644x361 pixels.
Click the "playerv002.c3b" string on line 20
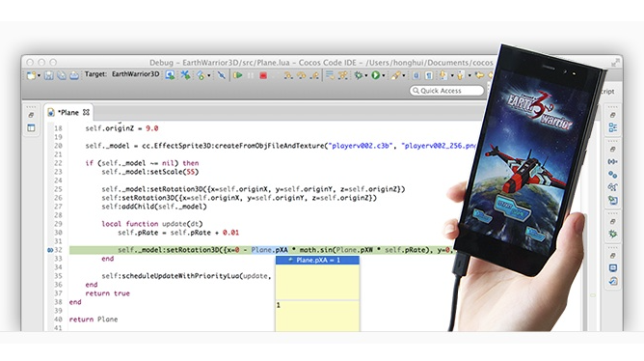point(362,146)
